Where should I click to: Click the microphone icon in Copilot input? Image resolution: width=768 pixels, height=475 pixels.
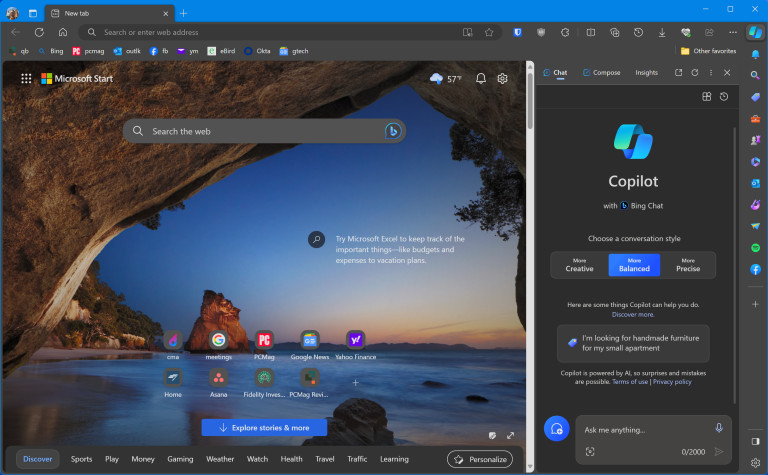(719, 428)
